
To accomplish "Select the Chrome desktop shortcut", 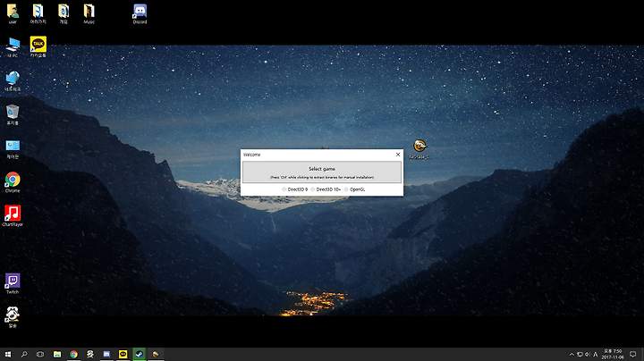I will [x=13, y=182].
